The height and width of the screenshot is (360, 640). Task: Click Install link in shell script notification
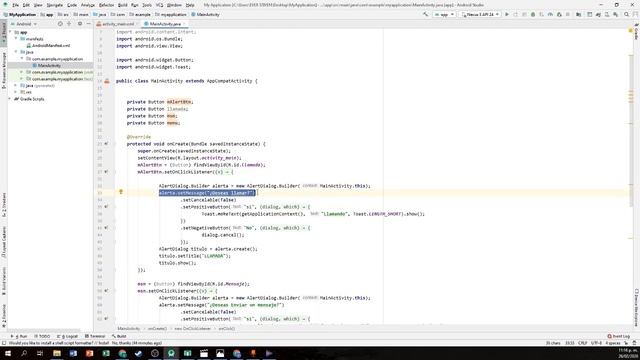[104, 343]
